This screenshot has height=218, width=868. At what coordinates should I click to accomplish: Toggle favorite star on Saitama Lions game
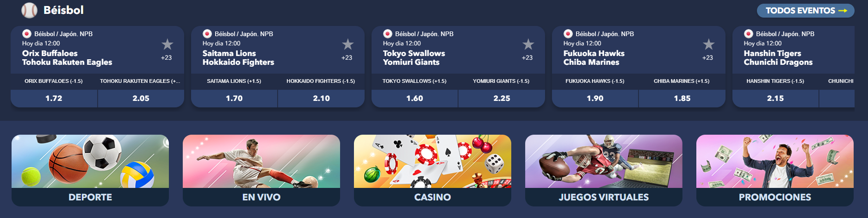(x=347, y=44)
